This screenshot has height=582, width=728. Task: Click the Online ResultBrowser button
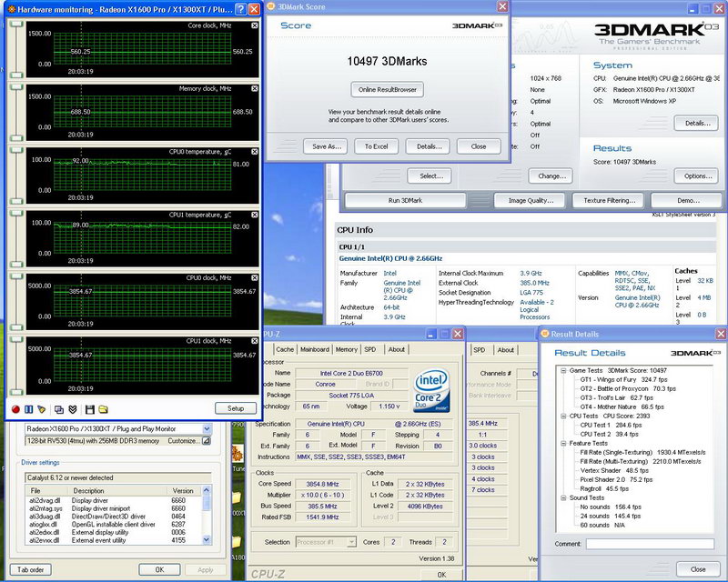tap(388, 90)
